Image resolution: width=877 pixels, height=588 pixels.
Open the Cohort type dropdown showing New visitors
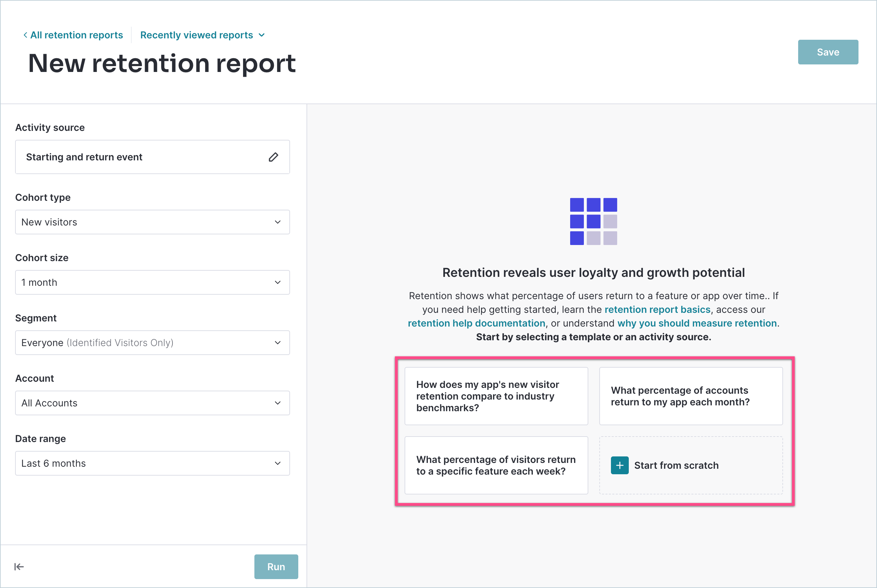coord(152,222)
